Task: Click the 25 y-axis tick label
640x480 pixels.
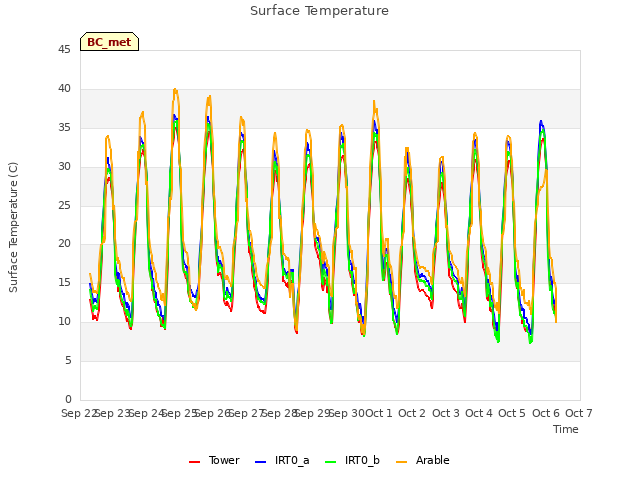Action: [x=64, y=205]
